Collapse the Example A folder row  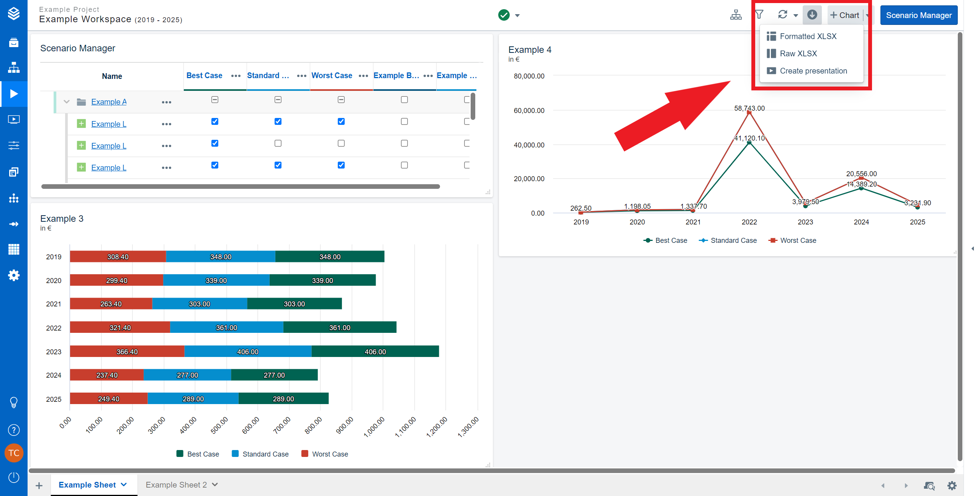(x=67, y=102)
